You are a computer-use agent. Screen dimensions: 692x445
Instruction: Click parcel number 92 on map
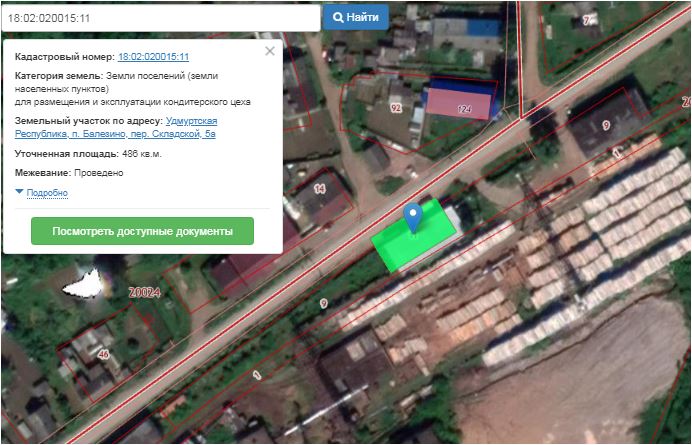[396, 108]
